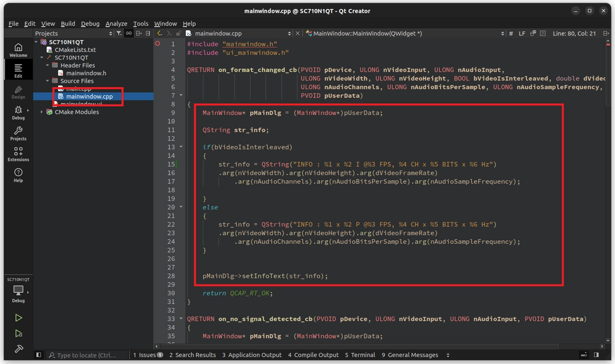
Task: Open the Edit menu
Action: tap(30, 23)
